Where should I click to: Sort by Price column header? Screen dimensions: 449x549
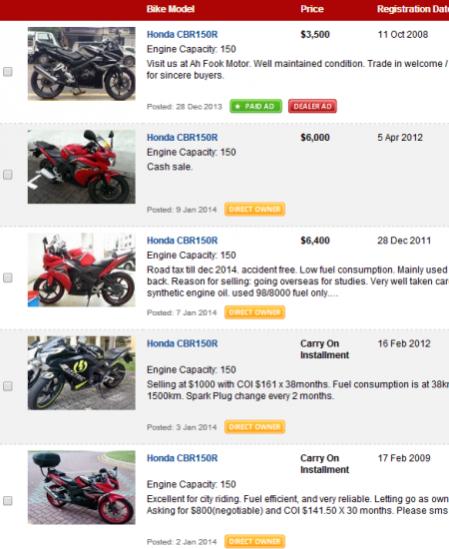312,9
